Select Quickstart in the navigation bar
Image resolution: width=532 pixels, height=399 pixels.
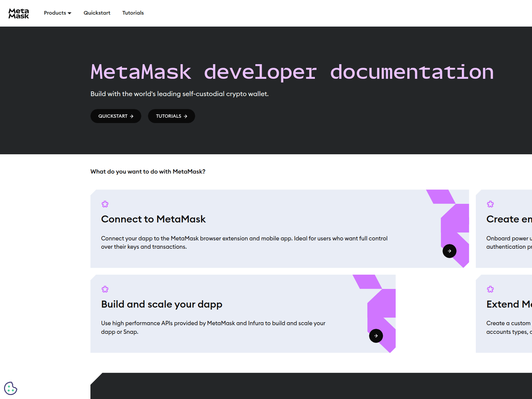click(x=97, y=13)
